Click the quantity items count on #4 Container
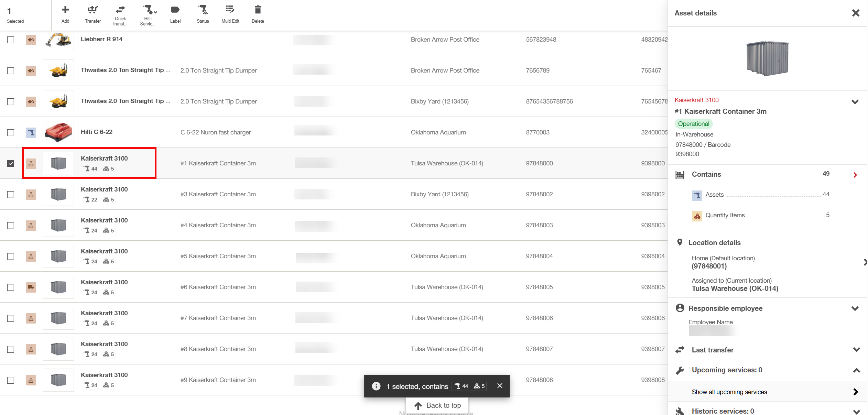Screen dimensions: 868x415 109,231
